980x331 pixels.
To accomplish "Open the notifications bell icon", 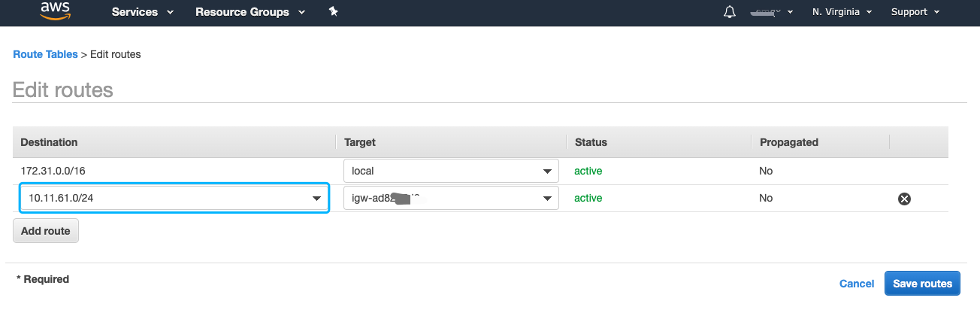I will point(729,12).
